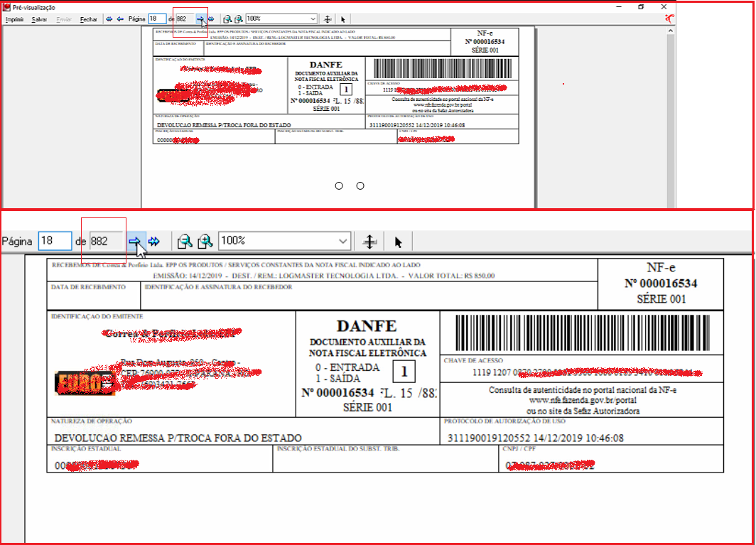The image size is (756, 545).
Task: Click the Salvar menu item
Action: coord(39,20)
